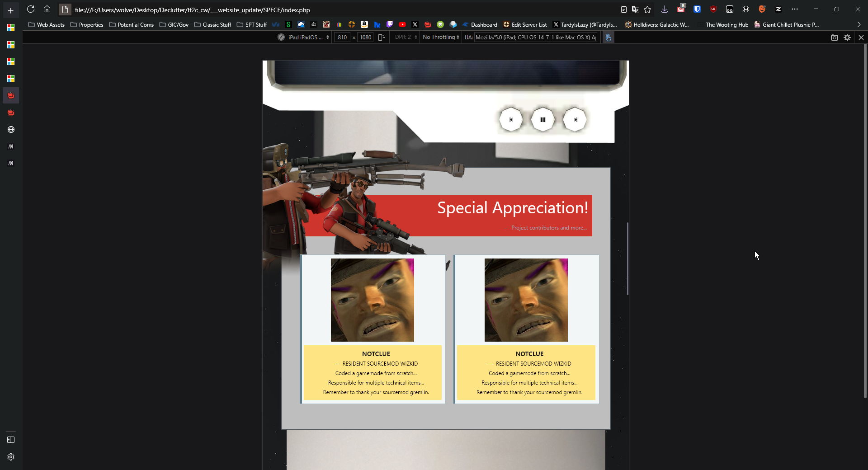This screenshot has width=868, height=470.
Task: Click the Z extension icon
Action: [x=778, y=9]
